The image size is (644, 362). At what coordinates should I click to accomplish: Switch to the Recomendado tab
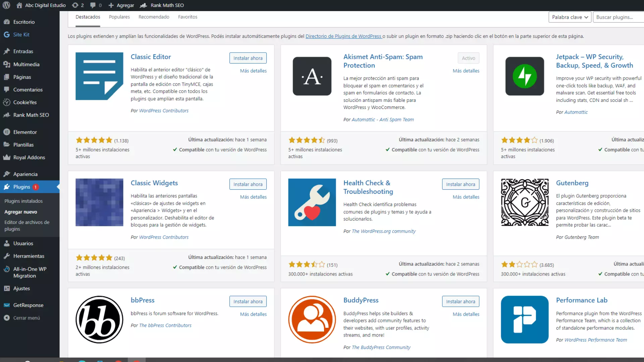coord(154,17)
